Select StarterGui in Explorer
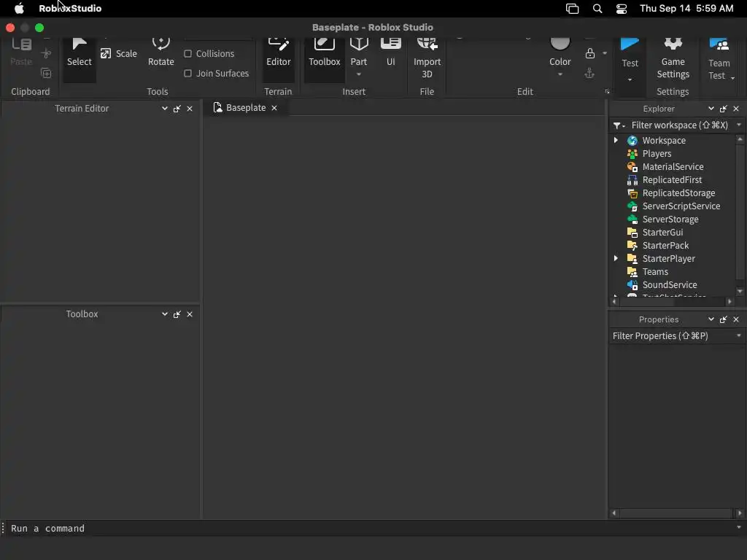The width and height of the screenshot is (747, 560). pyautogui.click(x=662, y=233)
